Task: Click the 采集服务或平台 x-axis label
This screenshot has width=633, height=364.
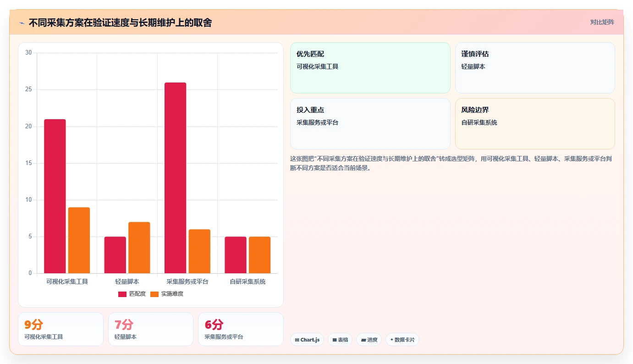Action: [187, 281]
